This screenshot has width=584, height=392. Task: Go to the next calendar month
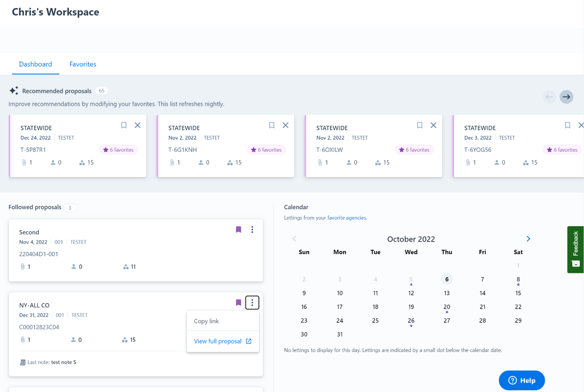click(528, 239)
